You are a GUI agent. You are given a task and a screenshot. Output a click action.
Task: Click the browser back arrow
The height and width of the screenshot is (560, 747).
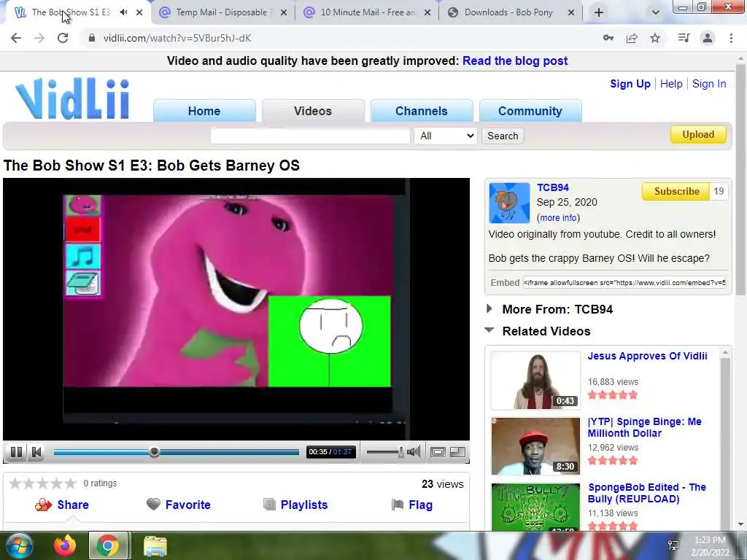(x=16, y=38)
